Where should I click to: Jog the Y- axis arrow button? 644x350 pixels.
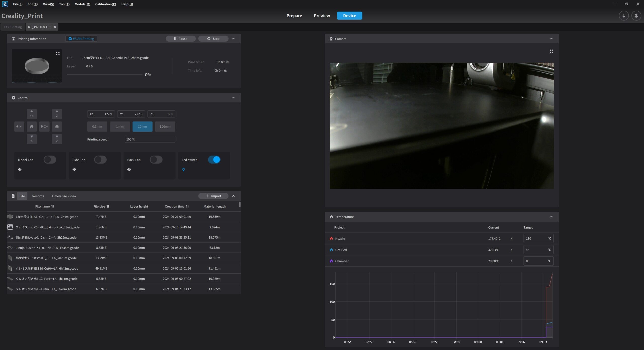tap(32, 139)
